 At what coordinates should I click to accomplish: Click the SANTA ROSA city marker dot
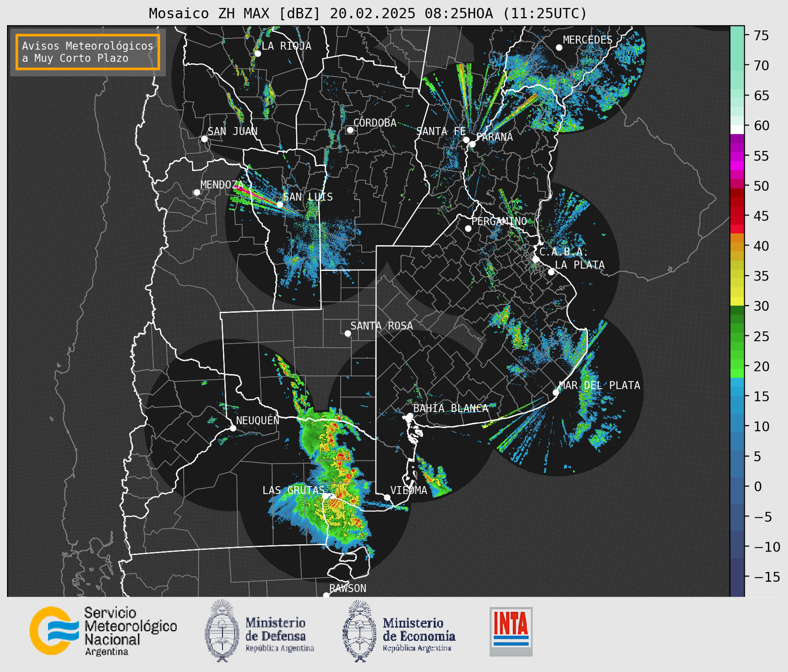348,333
